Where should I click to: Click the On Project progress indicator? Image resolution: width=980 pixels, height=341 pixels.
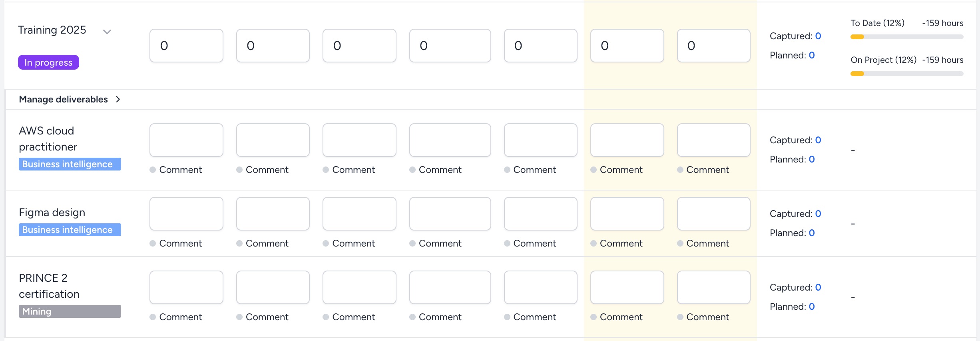point(906,74)
